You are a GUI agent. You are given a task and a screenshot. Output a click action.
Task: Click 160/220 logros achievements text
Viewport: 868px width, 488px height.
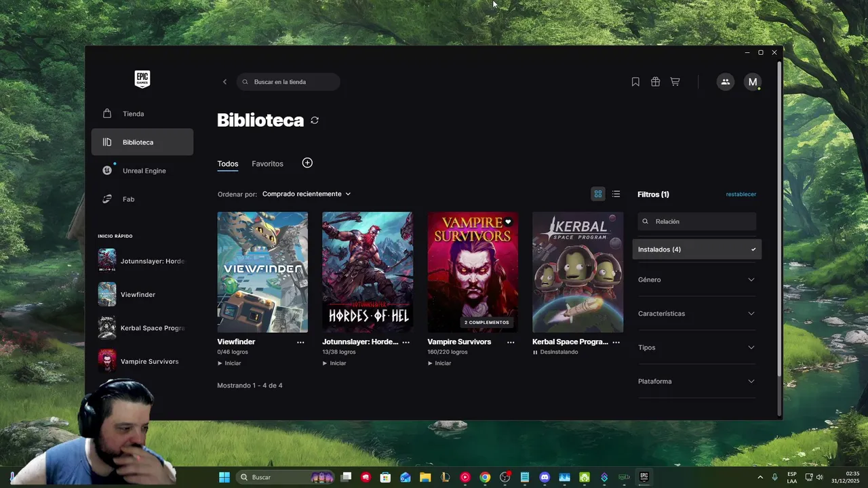(448, 352)
